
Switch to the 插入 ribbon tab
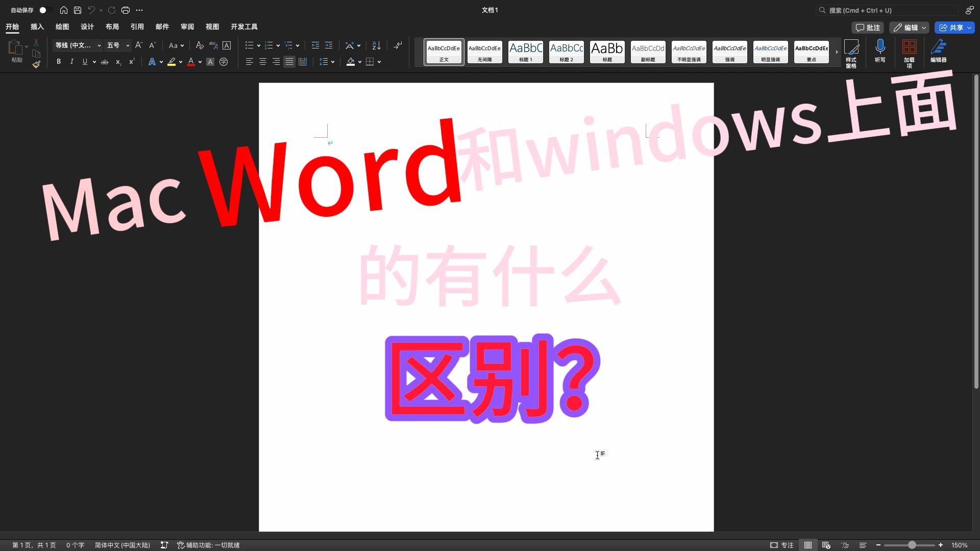[x=37, y=27]
